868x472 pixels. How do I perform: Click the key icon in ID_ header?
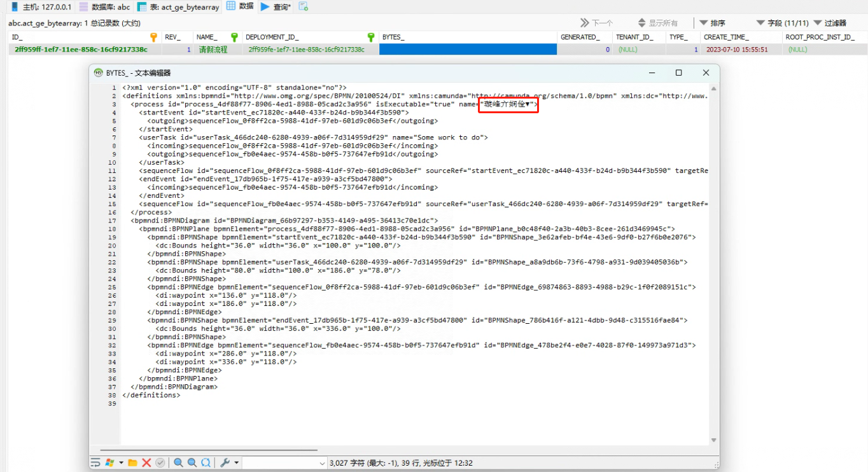click(x=153, y=37)
